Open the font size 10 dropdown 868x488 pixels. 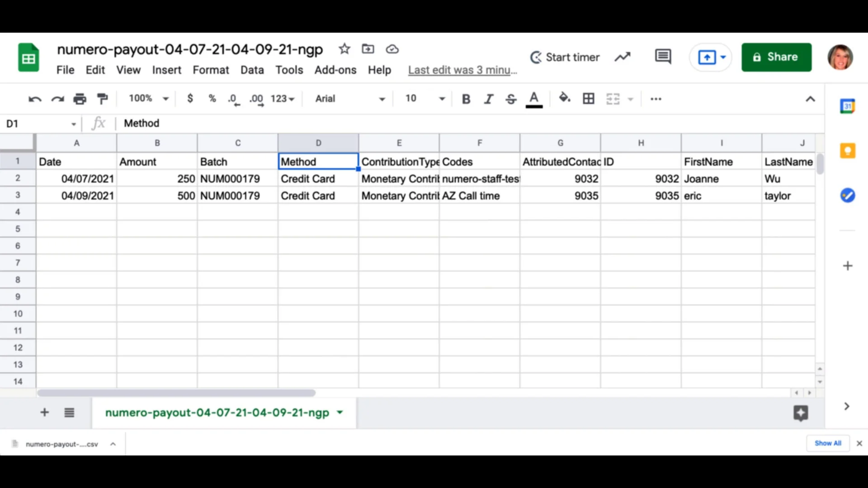(x=425, y=99)
